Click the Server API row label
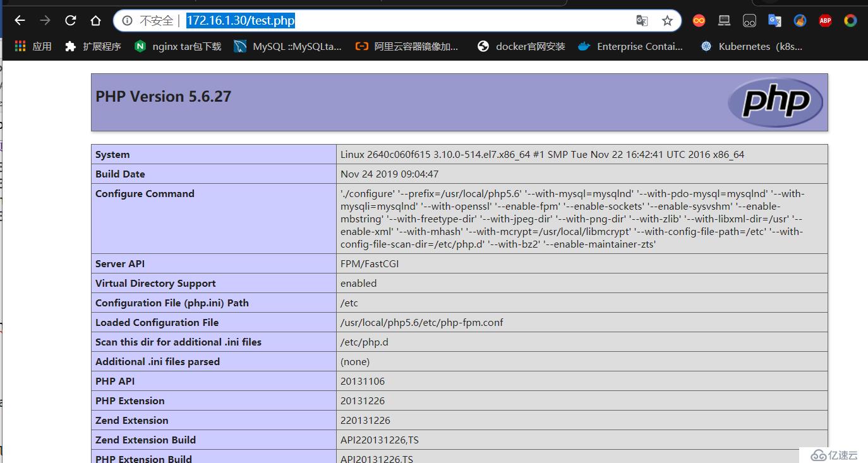Image resolution: width=868 pixels, height=463 pixels. [120, 263]
